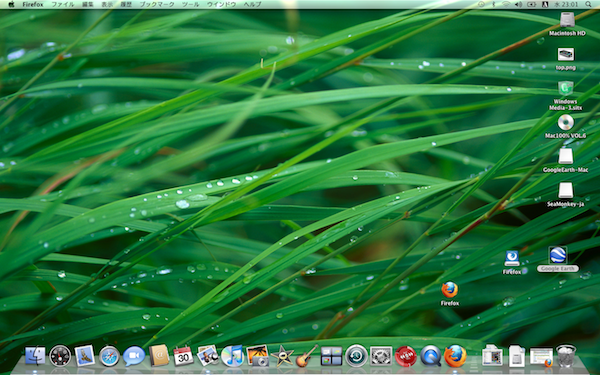Open System Preferences in Dock
Viewport: 600px width, 375px height.
coord(381,355)
